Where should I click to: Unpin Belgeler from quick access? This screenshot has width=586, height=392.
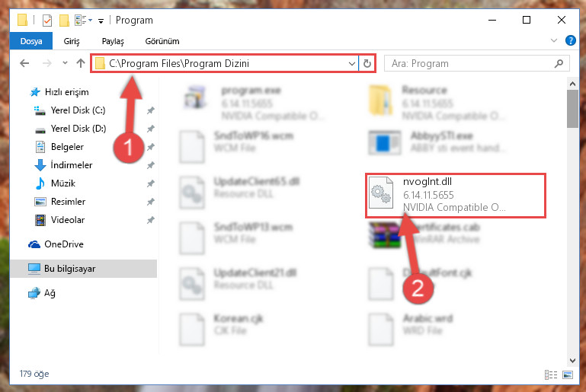pos(150,147)
